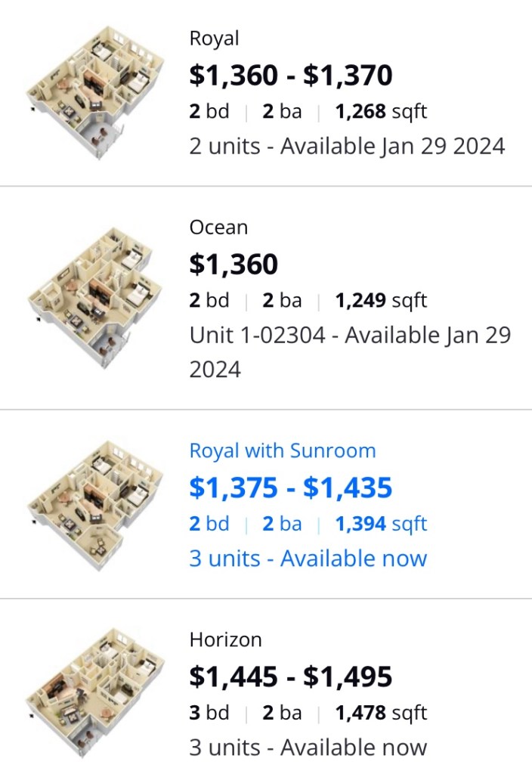Click the Royal with Sunroom title link
Viewport: 532px width, 774px height.
coord(282,451)
